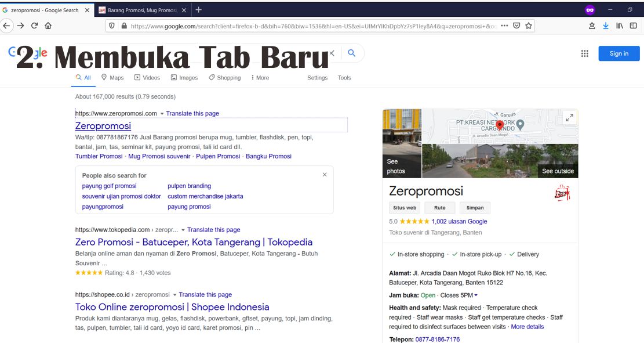The width and height of the screenshot is (644, 343).
Task: Open the Library icon in toolbar
Action: point(619,26)
